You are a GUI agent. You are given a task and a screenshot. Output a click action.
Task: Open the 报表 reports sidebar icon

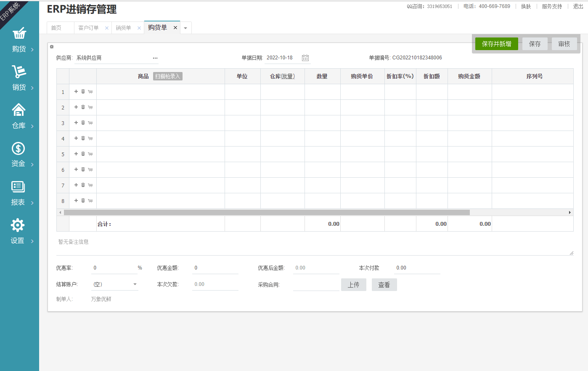(x=18, y=187)
